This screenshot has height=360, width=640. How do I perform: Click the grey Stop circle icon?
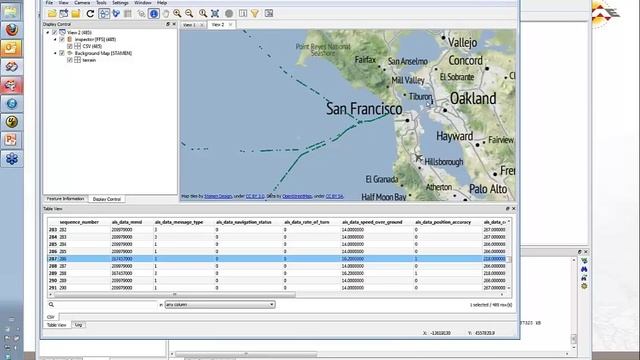tap(229, 13)
